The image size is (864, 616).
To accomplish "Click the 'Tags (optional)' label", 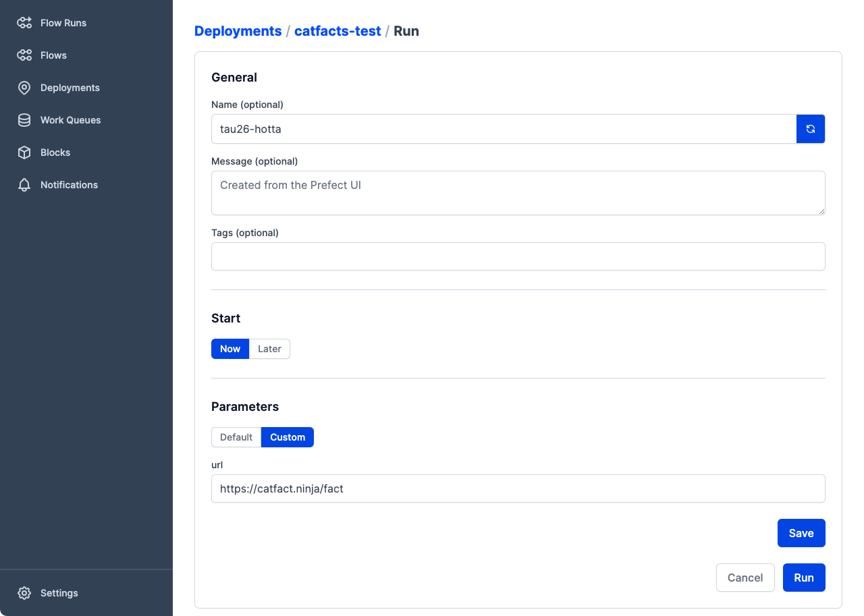I will pyautogui.click(x=245, y=233).
